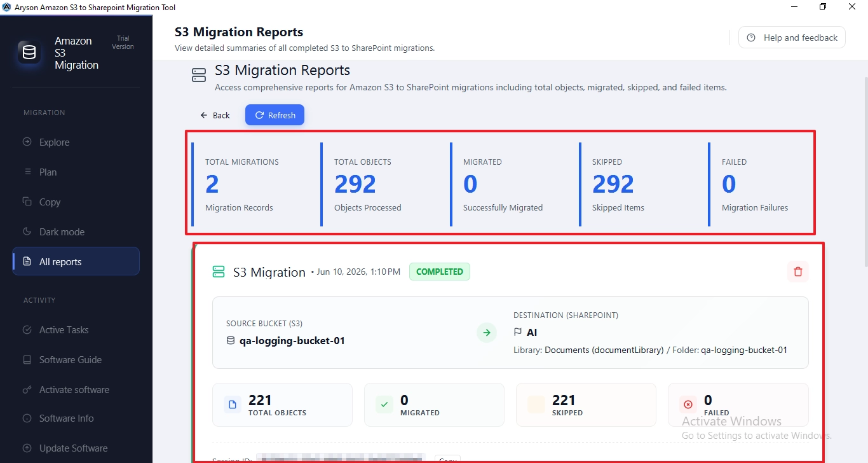The width and height of the screenshot is (868, 463).
Task: Click the date Jun 10, 2026, 1:10 PM
Action: pyautogui.click(x=358, y=272)
